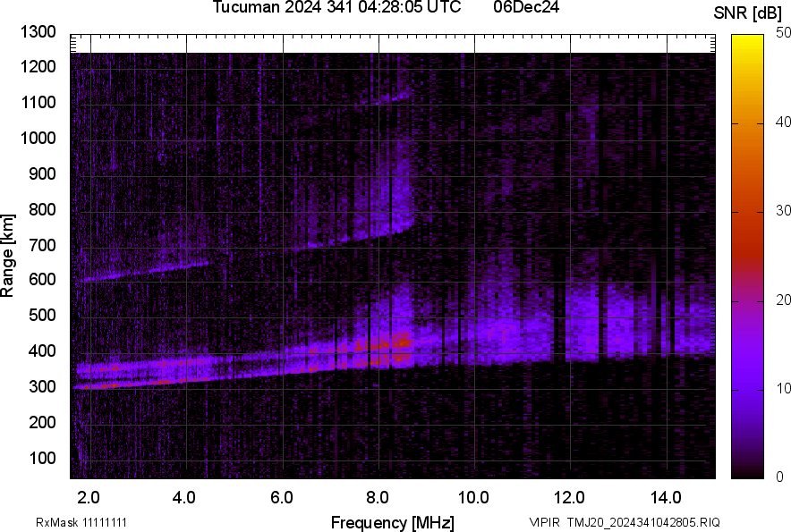Click the range tick label '200'
Screen dimensions: 791x532
pos(42,422)
